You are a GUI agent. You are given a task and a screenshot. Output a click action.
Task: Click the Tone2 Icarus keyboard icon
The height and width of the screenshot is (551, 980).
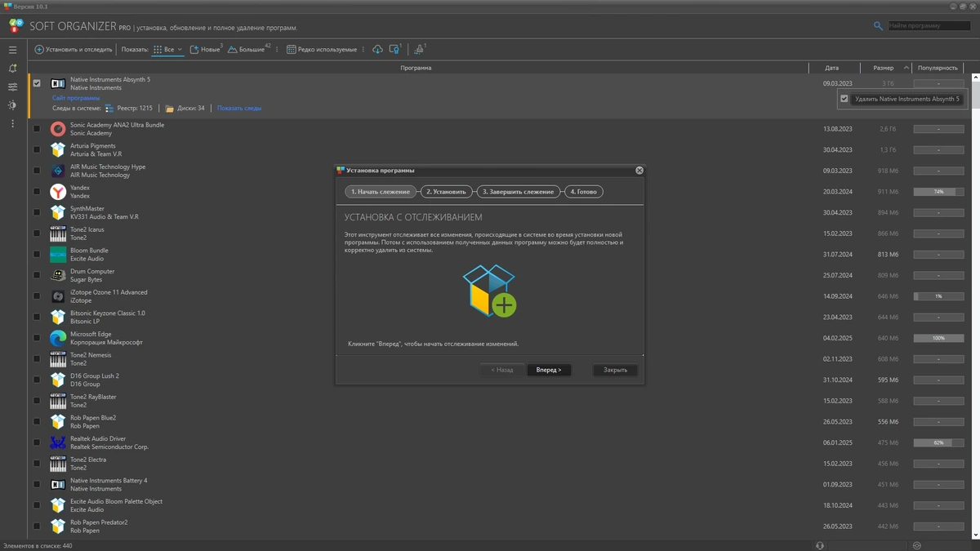point(58,233)
